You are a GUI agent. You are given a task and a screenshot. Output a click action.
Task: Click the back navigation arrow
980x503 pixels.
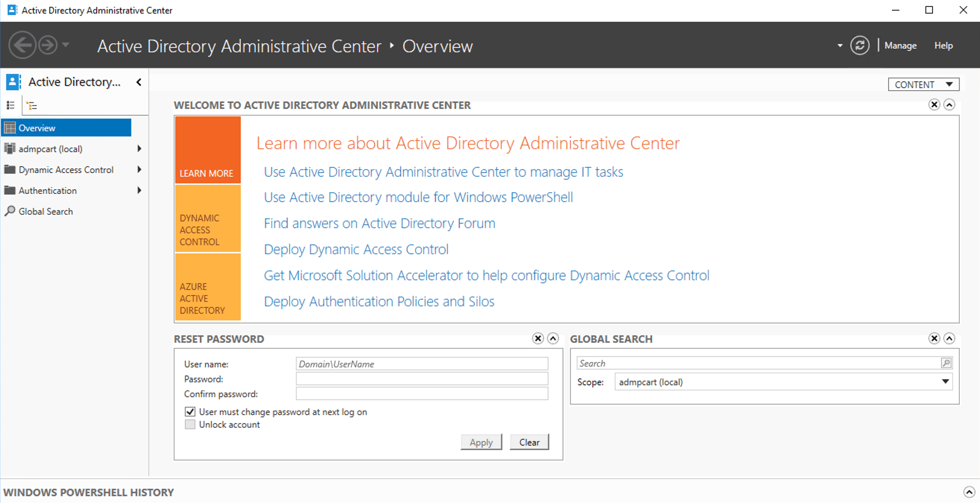pos(22,45)
